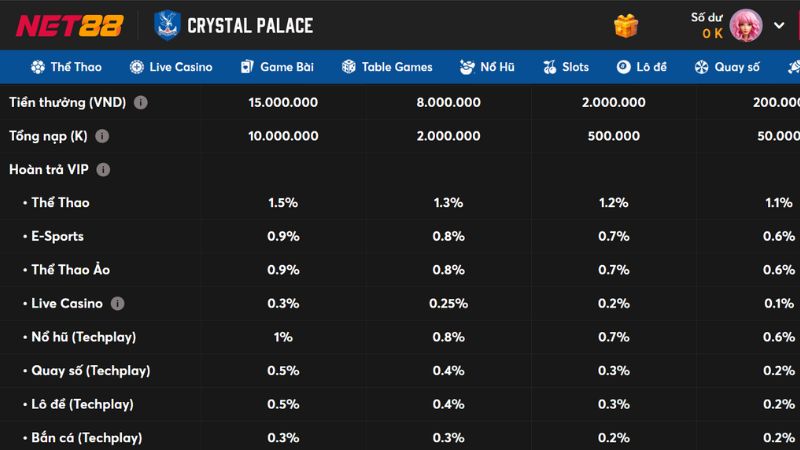Select Nổ Hũ in navigation bar
This screenshot has width=800, height=450.
click(487, 67)
